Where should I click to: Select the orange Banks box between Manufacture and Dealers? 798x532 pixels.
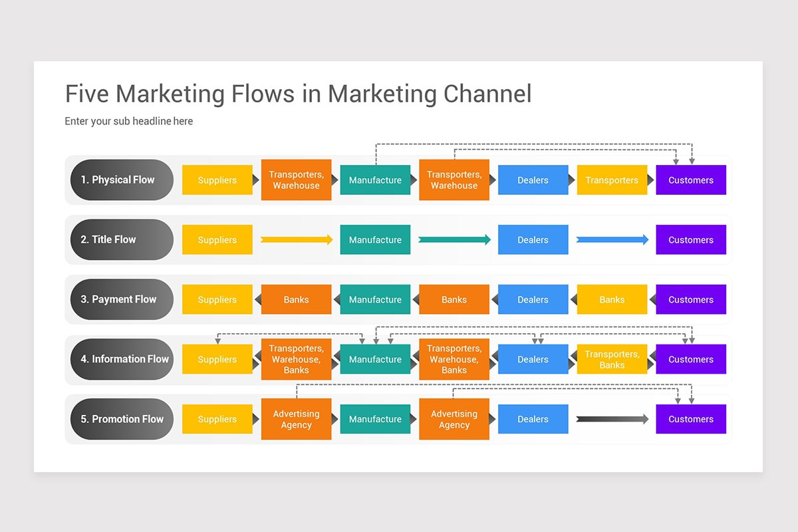click(x=454, y=299)
